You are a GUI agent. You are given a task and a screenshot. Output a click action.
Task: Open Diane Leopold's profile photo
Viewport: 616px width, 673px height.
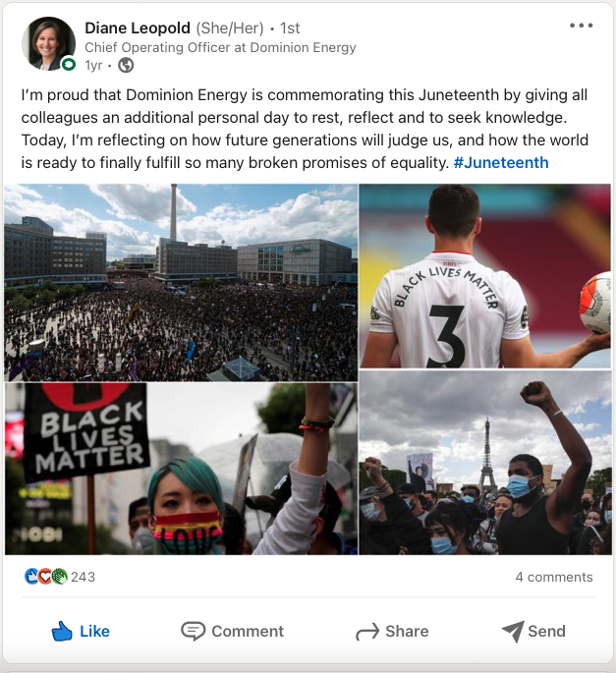tap(48, 43)
